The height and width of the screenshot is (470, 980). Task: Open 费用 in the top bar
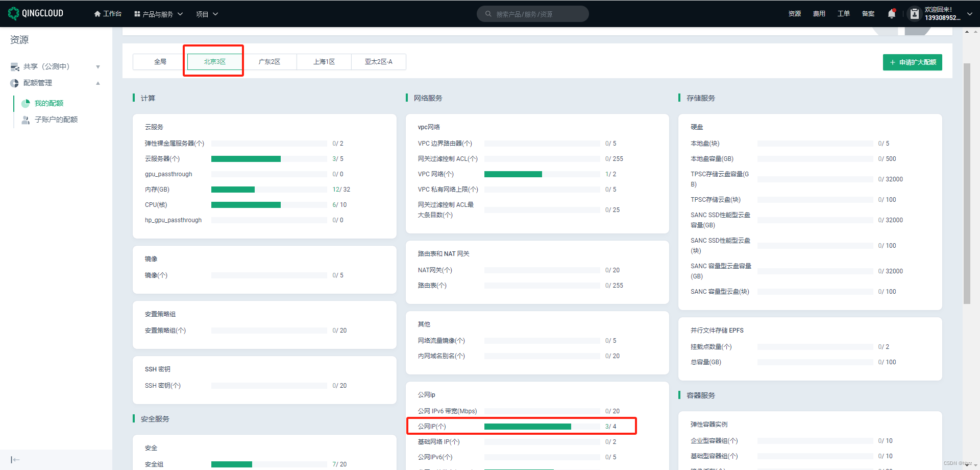(819, 14)
